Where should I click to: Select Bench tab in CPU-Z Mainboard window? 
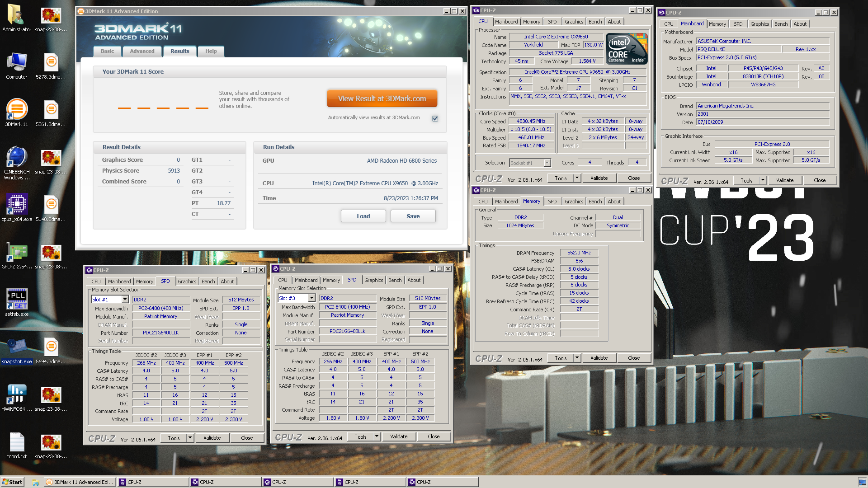(x=781, y=24)
